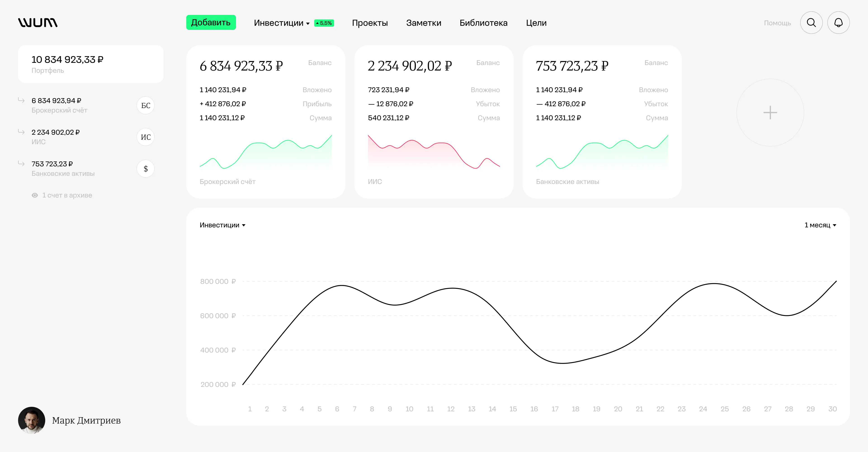Open the Инвестиции chart type dropdown
The image size is (868, 452).
222,225
